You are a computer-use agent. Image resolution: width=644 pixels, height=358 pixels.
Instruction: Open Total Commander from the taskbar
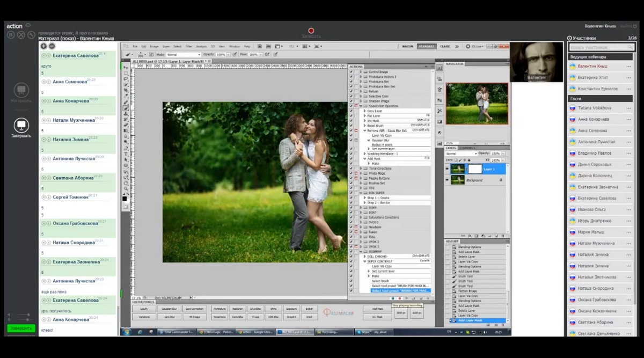pos(177,332)
